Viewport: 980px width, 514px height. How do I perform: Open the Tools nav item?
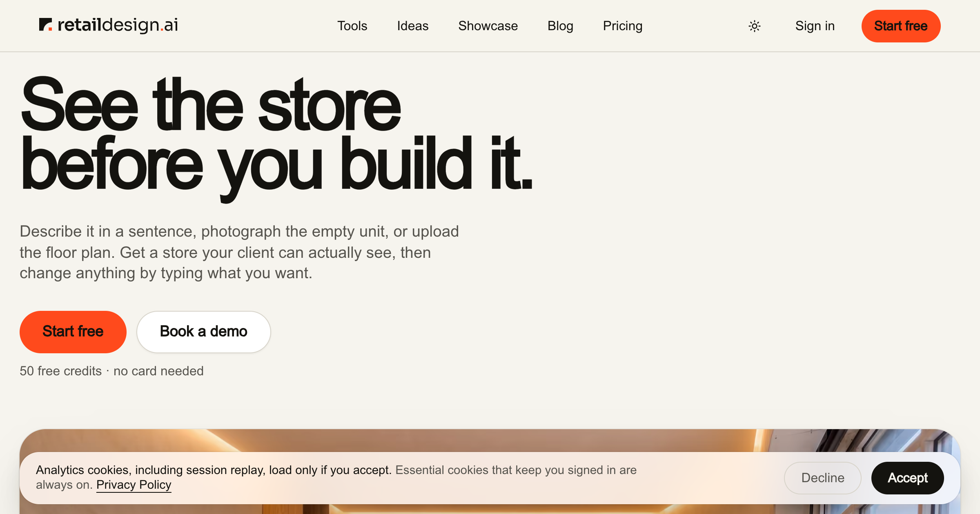[352, 26]
